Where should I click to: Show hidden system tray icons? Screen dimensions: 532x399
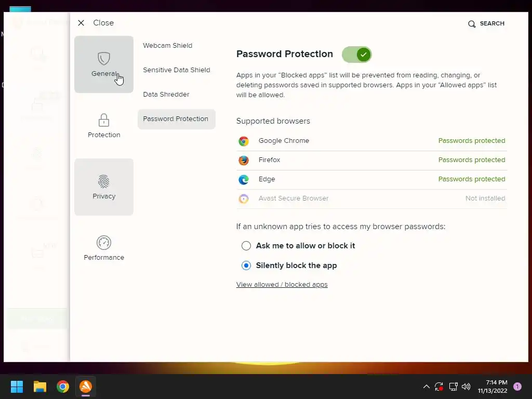click(x=427, y=387)
